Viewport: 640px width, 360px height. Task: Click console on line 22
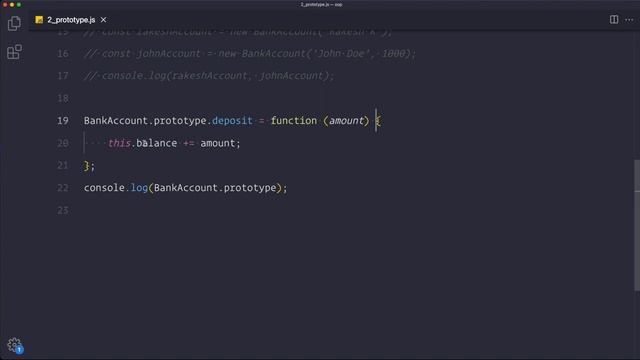(104, 188)
